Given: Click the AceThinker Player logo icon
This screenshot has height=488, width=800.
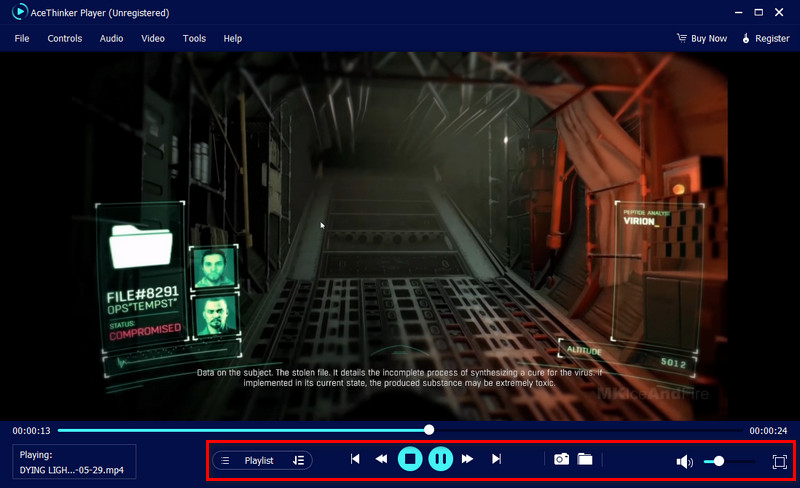Looking at the screenshot, I should click(x=19, y=12).
